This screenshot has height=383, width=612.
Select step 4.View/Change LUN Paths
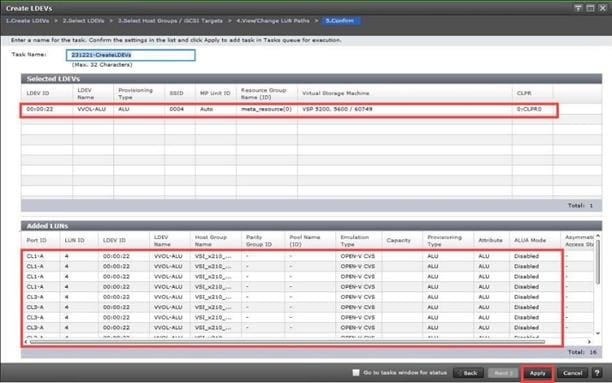coord(273,21)
